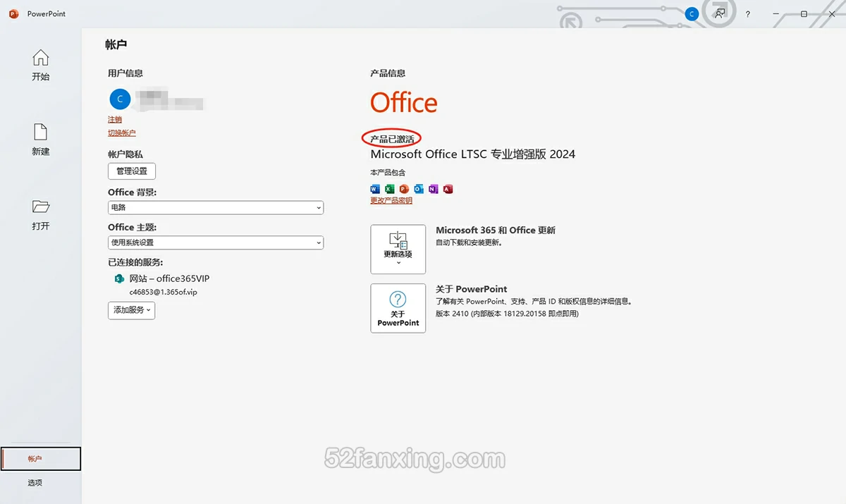
Task: Maximize the PowerPoint window
Action: (x=804, y=14)
